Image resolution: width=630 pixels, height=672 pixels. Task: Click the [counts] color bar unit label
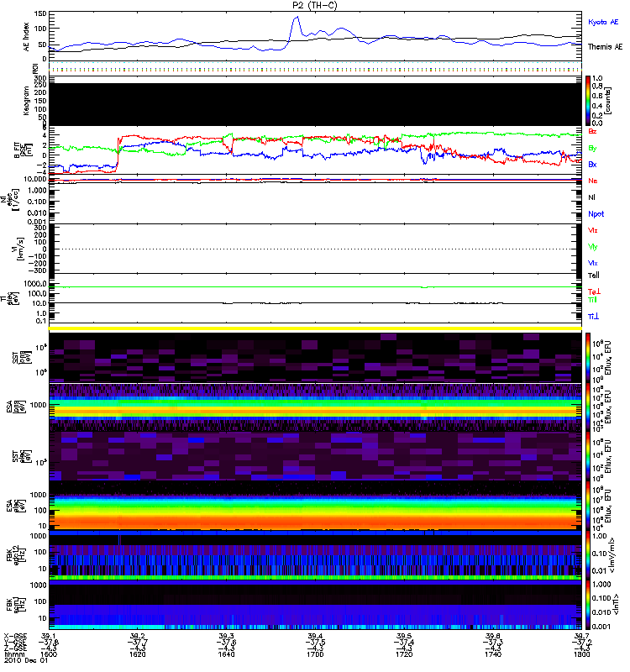tap(608, 101)
